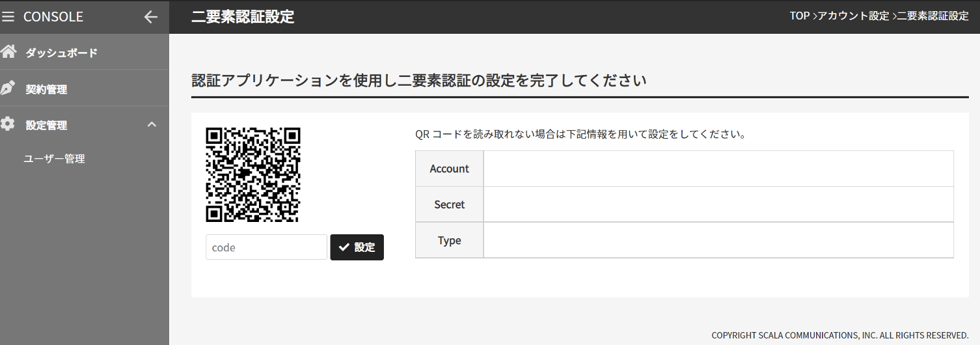The image size is (980, 345).
Task: Open the CONSOLE title
Action: tap(53, 17)
